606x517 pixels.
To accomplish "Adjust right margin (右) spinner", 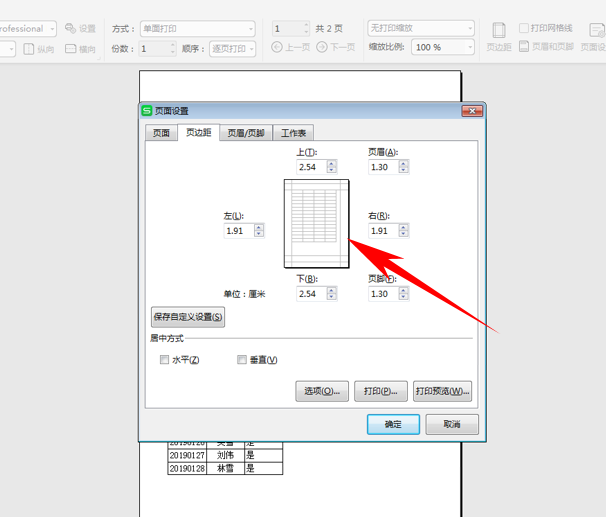I will (403, 231).
